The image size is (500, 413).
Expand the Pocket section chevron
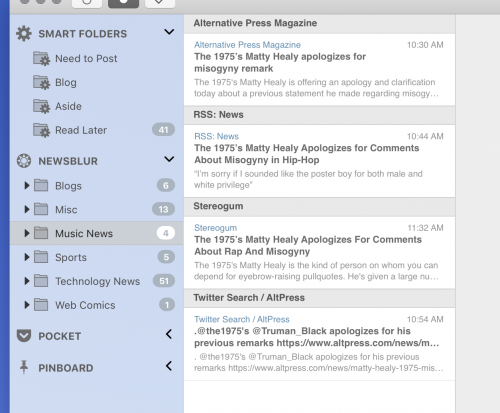tap(169, 334)
